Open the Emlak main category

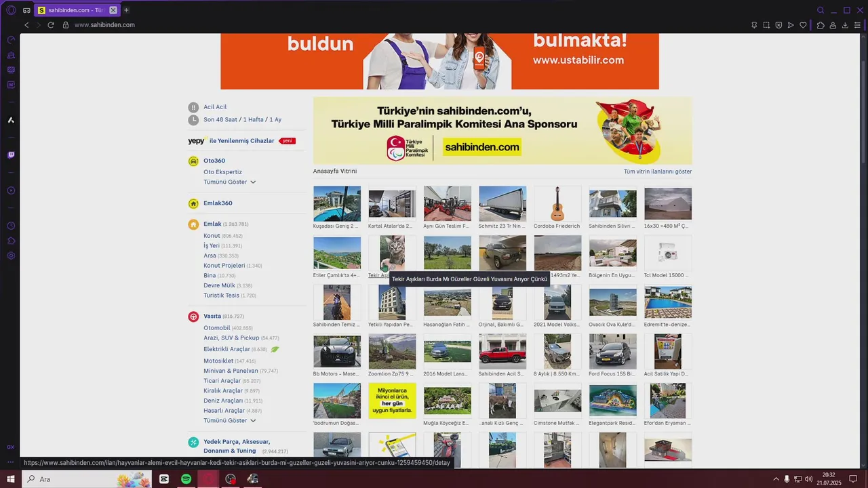tap(212, 224)
